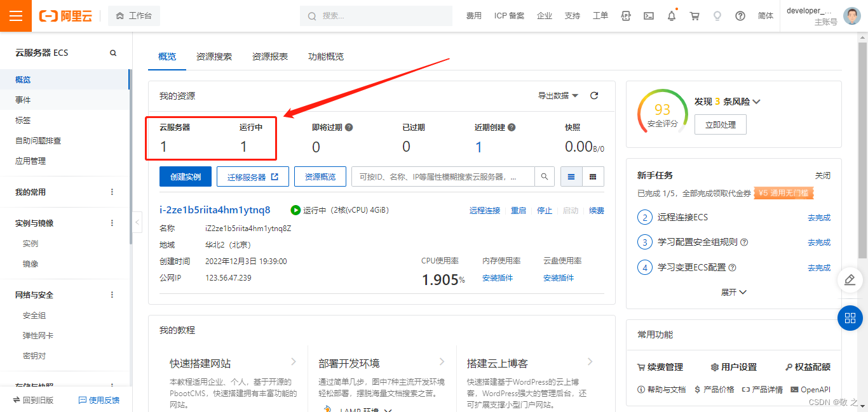The image size is (868, 412).
Task: Open the help question mark icon
Action: click(x=740, y=15)
